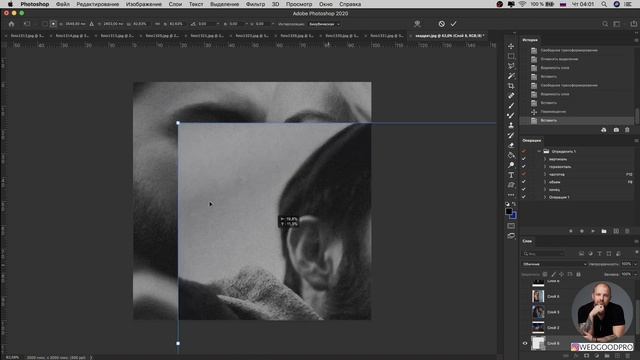Select the Move tool in the toolbar

[x=511, y=46]
